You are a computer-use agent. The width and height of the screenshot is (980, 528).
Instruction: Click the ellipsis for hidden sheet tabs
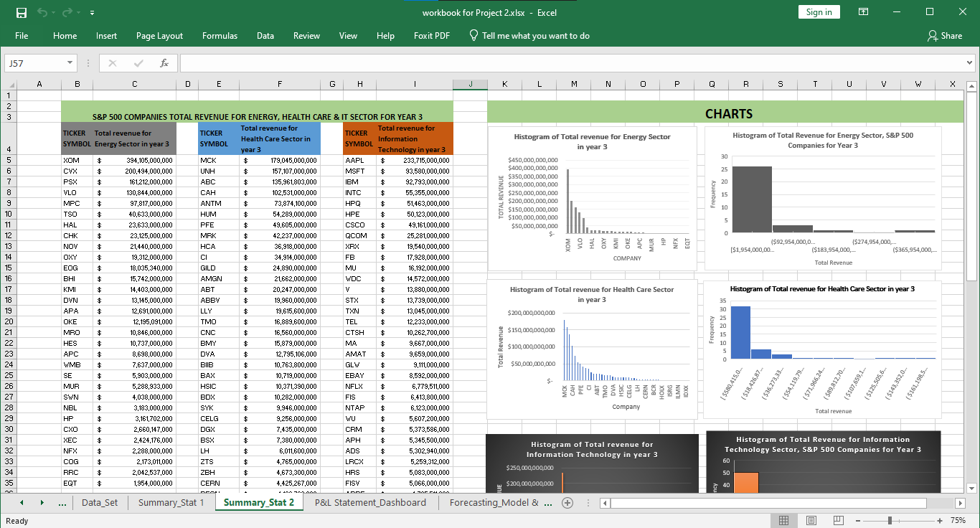62,503
